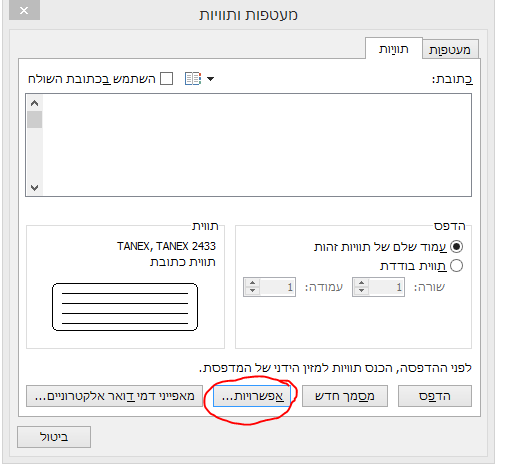Viewport: 505px width, 468px height.
Task: Click the שורה row number field
Action: (386, 287)
